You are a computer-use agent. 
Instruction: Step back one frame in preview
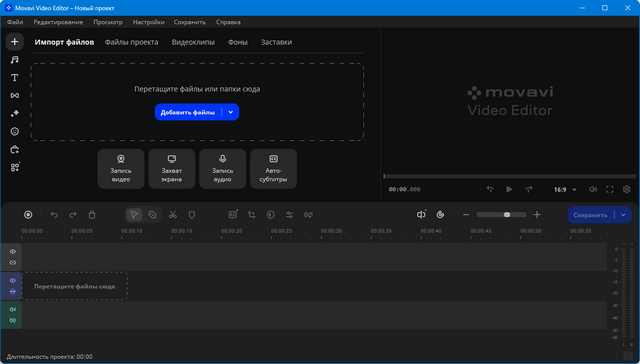490,189
